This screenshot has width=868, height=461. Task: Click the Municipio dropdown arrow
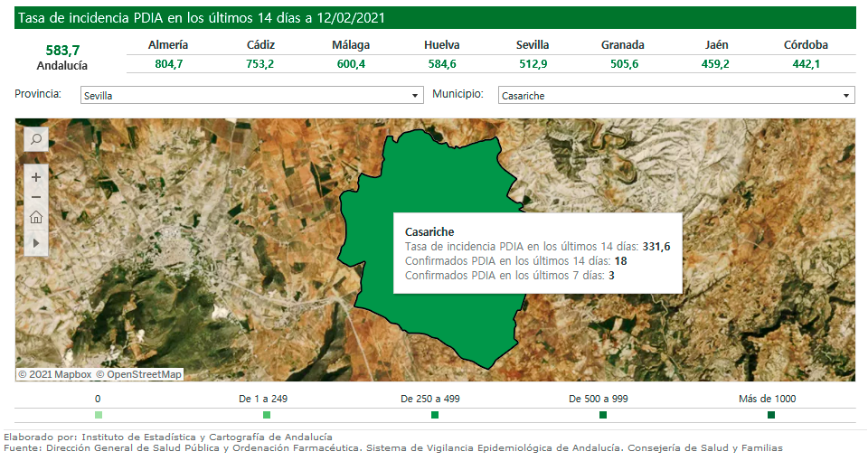[846, 95]
